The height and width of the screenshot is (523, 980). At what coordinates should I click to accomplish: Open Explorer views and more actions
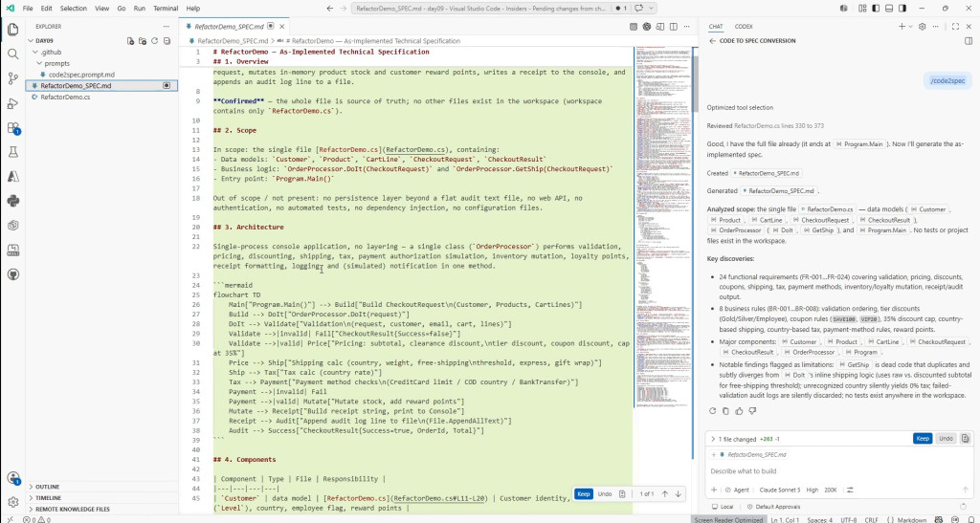click(167, 26)
